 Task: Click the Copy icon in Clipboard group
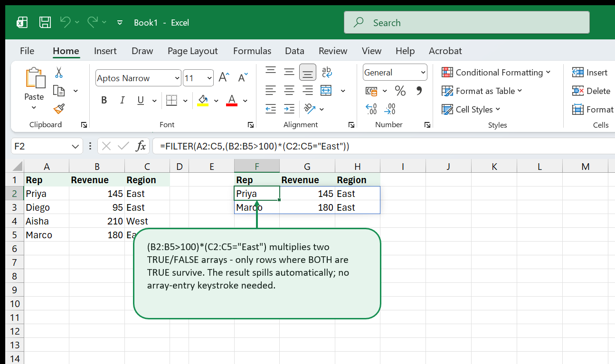tap(59, 91)
